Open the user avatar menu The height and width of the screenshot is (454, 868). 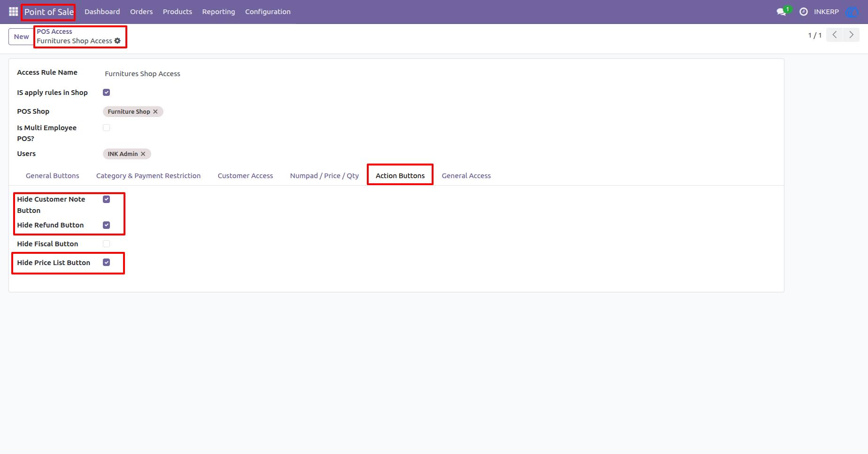(x=852, y=12)
